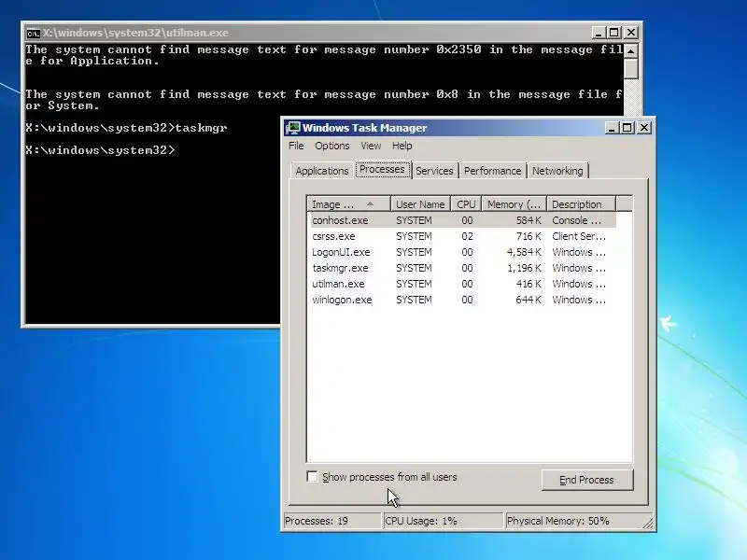Click the command prompt scroll up arrow
The height and width of the screenshot is (560, 747).
631,50
